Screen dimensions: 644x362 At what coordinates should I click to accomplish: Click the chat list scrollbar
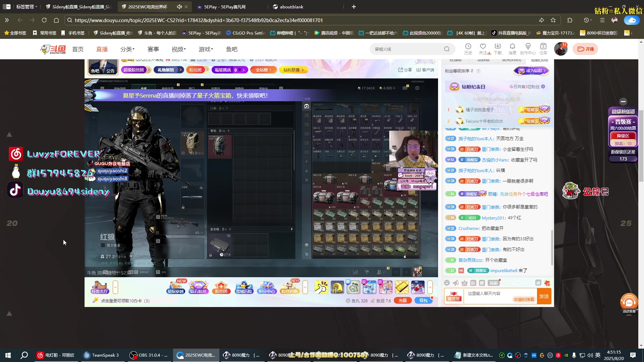point(552,247)
